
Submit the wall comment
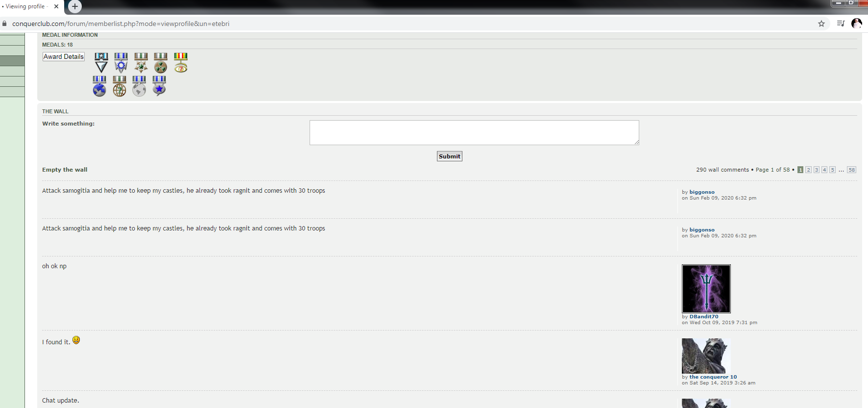[449, 156]
